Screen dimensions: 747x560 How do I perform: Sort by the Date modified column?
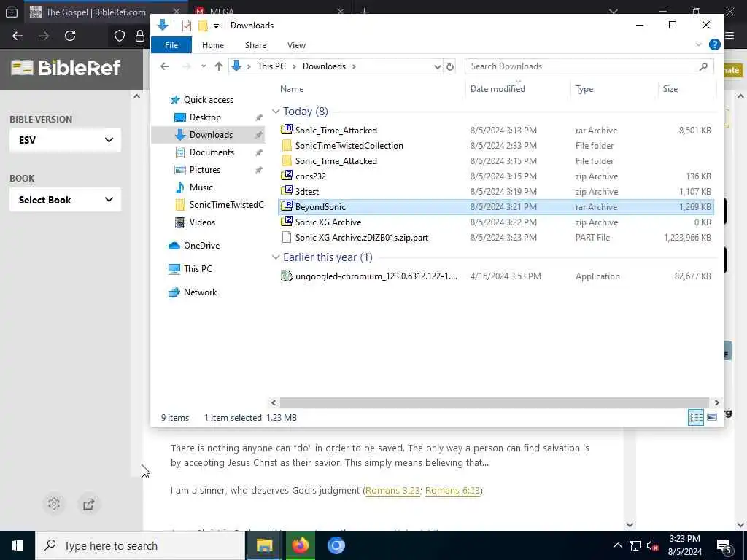(x=498, y=89)
